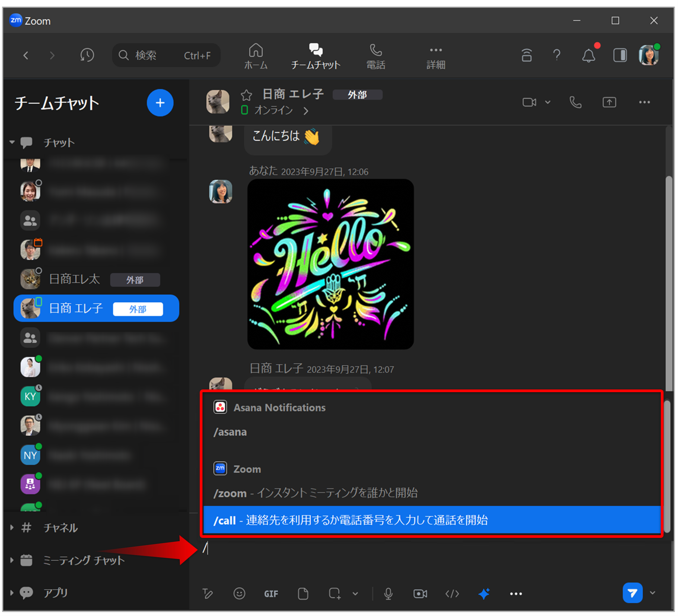The width and height of the screenshot is (678, 616).
Task: Open more compose options dots
Action: coord(516,594)
